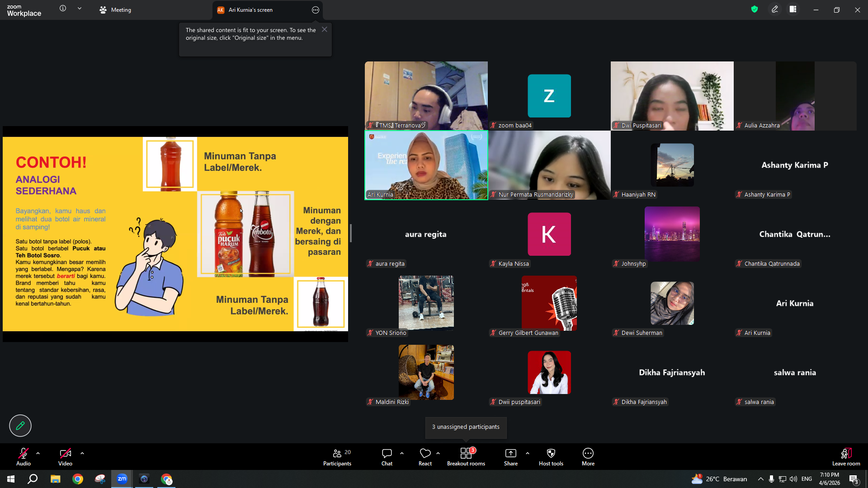The height and width of the screenshot is (488, 868).
Task: Open volume control in system tray
Action: (793, 479)
